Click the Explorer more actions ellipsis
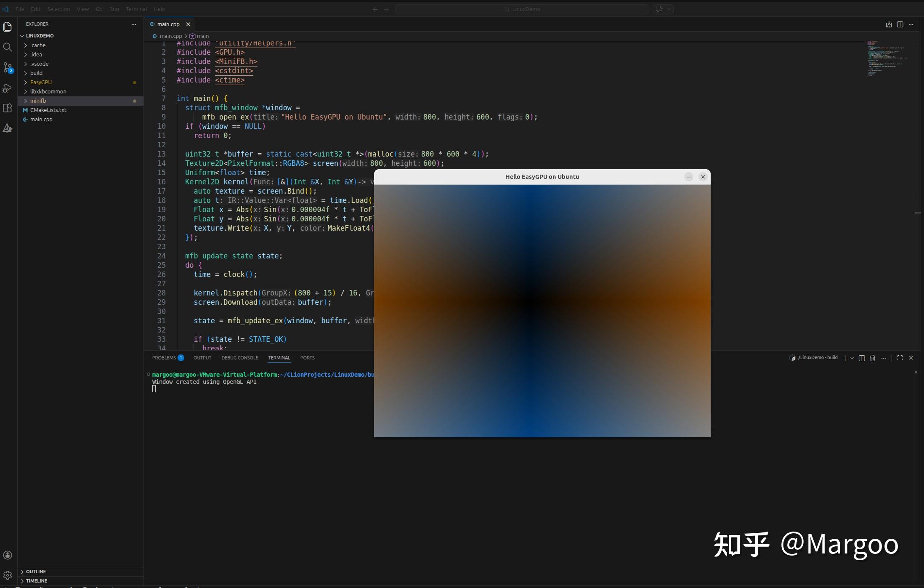 coord(134,24)
